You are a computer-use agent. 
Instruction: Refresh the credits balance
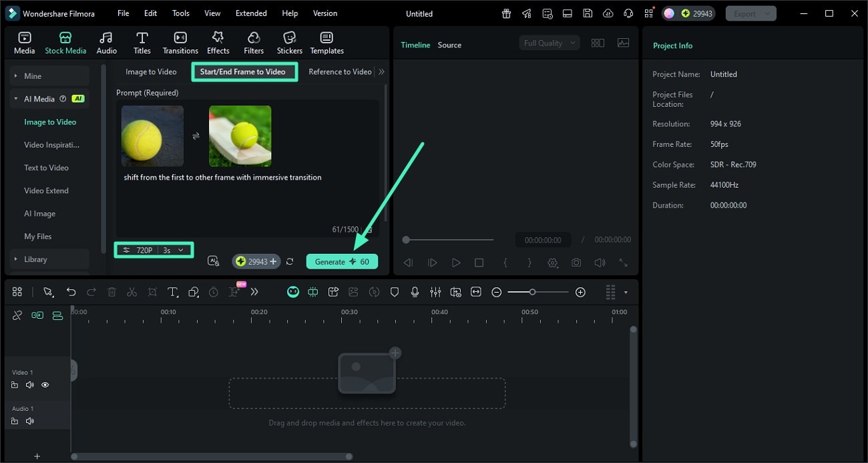point(290,261)
